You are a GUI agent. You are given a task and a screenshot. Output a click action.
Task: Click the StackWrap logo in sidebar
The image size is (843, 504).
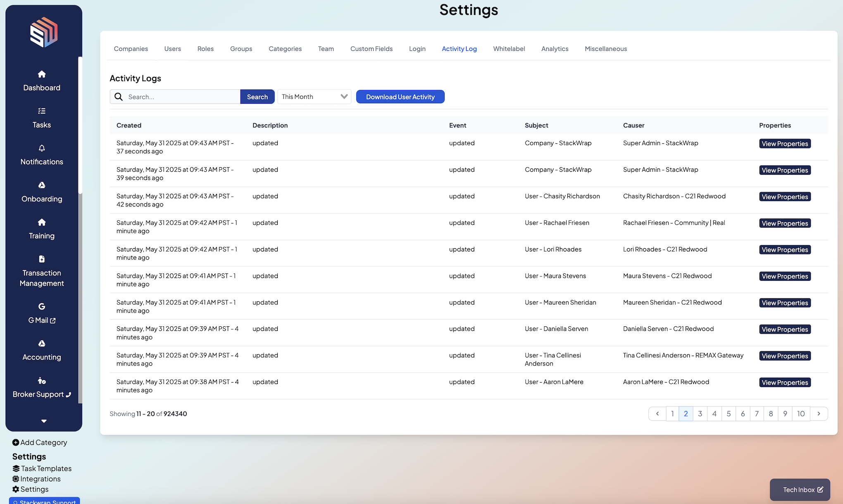click(x=44, y=32)
